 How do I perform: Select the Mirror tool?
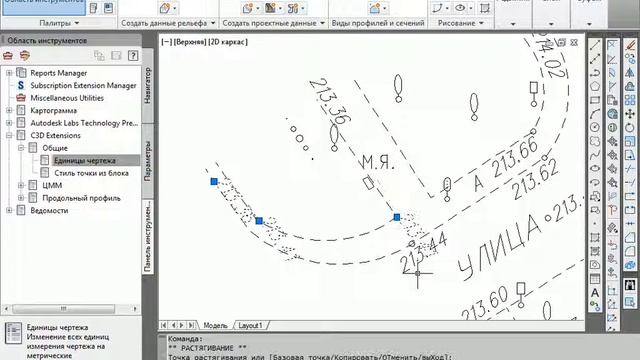click(630, 73)
